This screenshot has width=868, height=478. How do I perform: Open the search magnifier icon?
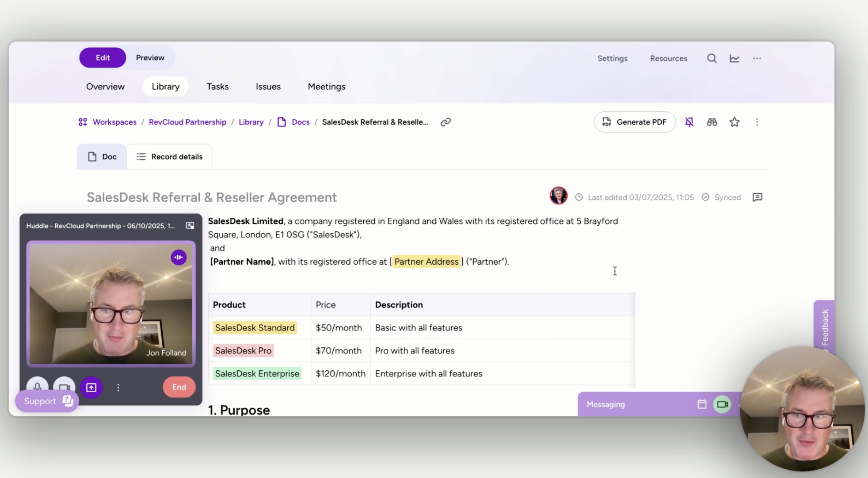click(x=712, y=58)
